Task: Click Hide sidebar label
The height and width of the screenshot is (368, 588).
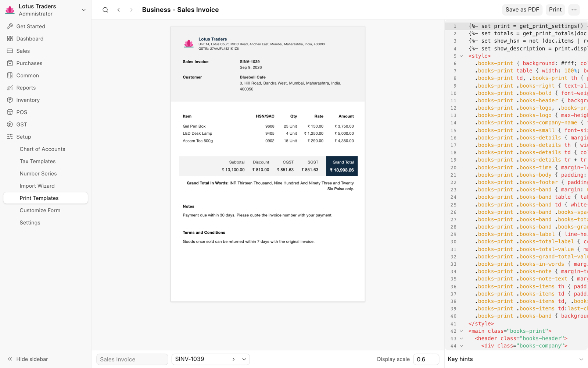Action: tap(32, 359)
